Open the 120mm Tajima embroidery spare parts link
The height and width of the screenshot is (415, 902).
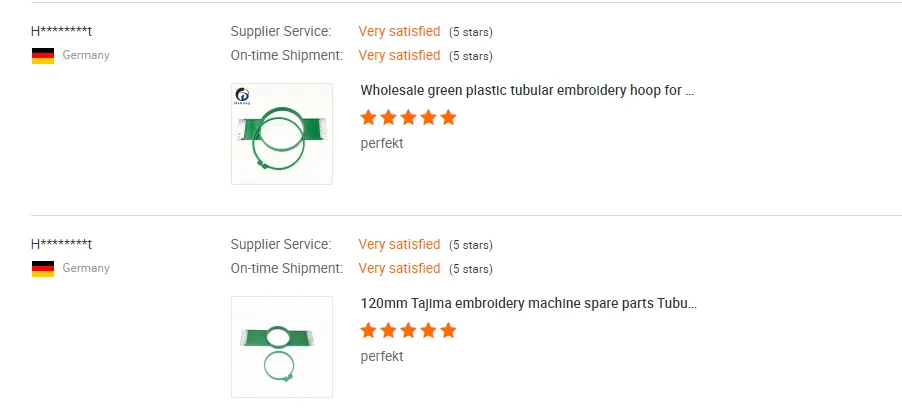click(528, 303)
